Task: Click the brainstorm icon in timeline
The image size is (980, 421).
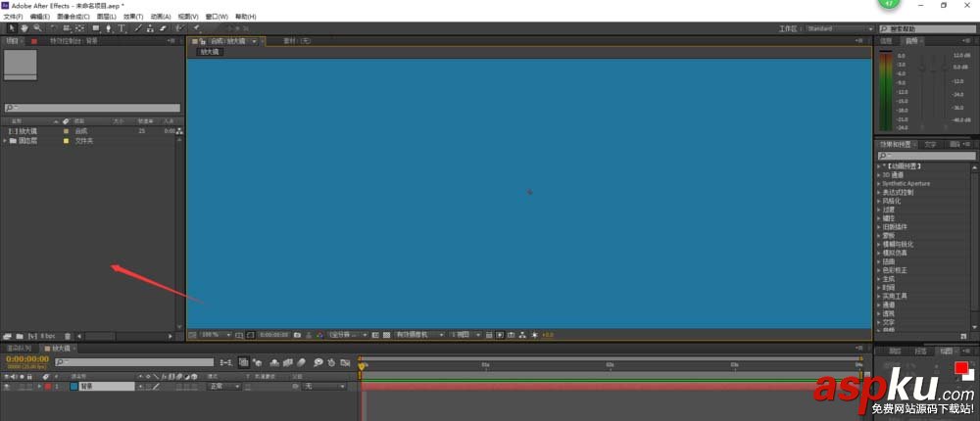Action: coord(318,362)
